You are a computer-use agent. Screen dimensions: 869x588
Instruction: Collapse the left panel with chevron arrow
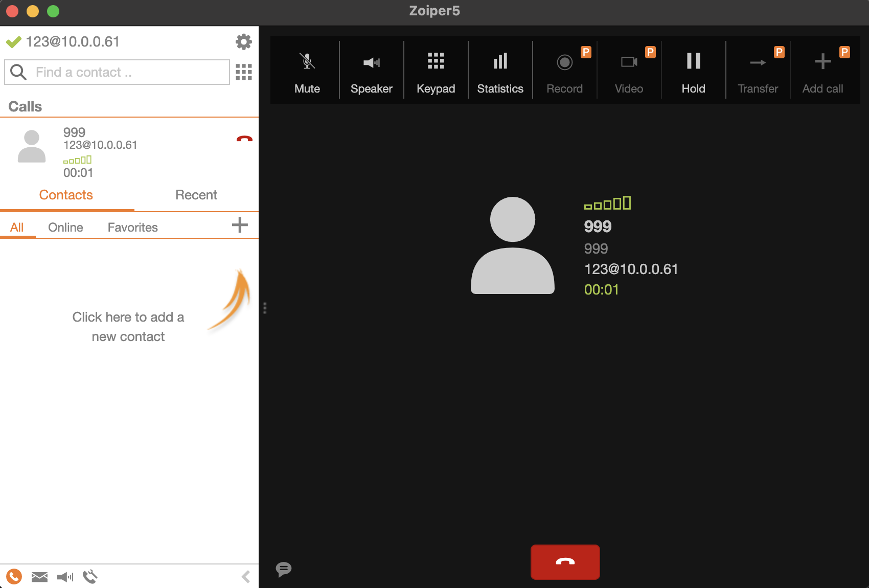[x=246, y=577]
